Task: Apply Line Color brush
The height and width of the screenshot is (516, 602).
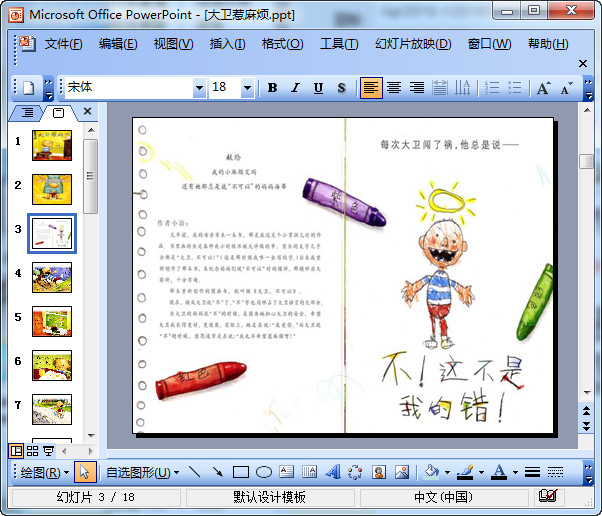Action: tap(465, 472)
